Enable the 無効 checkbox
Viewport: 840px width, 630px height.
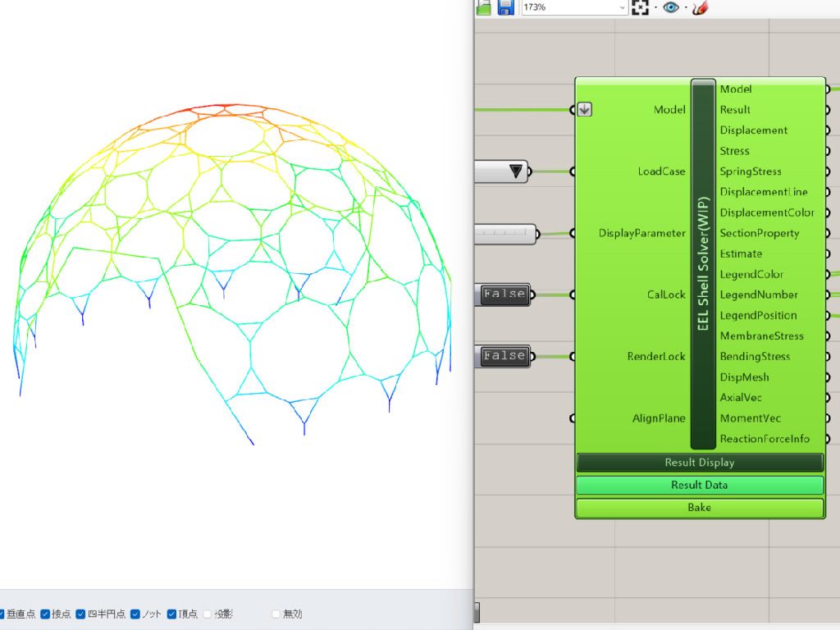click(276, 614)
